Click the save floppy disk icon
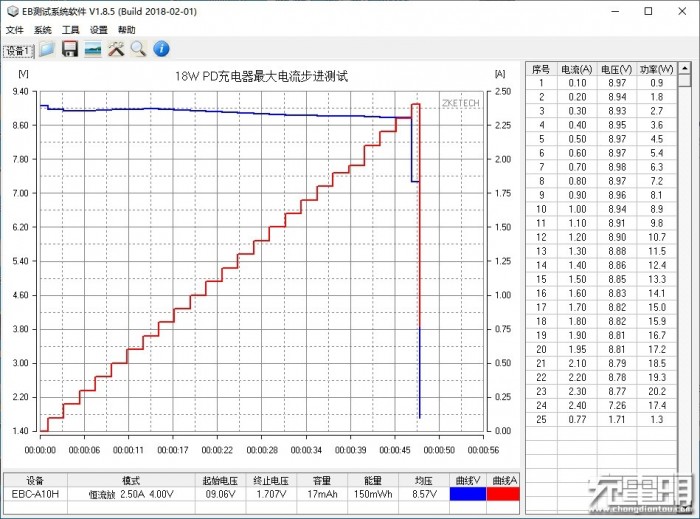Viewport: 700px width, 519px height. [x=69, y=49]
